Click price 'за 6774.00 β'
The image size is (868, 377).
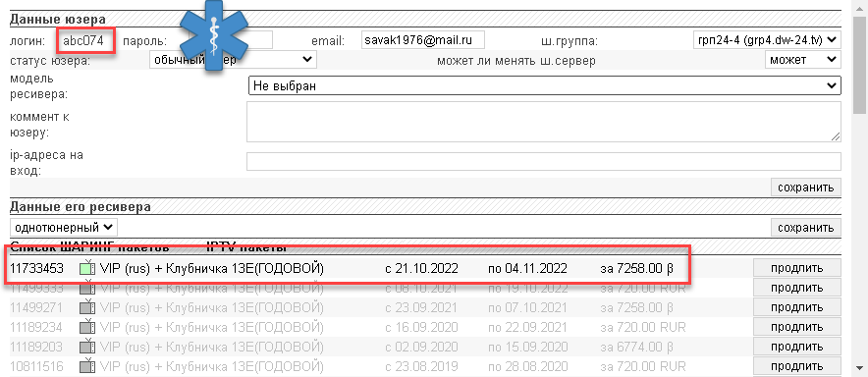tap(637, 348)
